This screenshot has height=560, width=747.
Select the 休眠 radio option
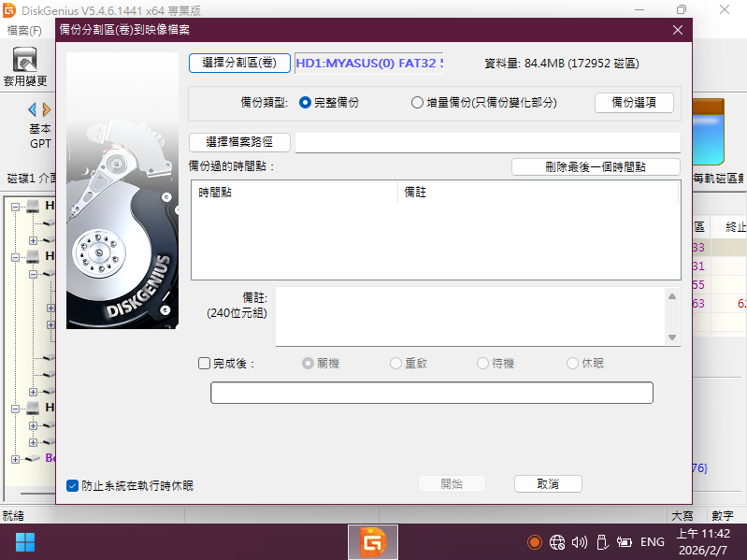[572, 364]
